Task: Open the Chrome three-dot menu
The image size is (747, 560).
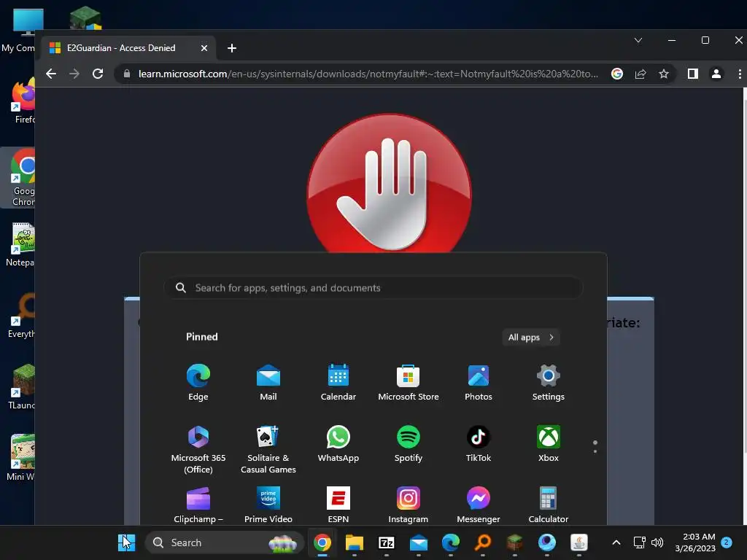Action: tap(740, 74)
